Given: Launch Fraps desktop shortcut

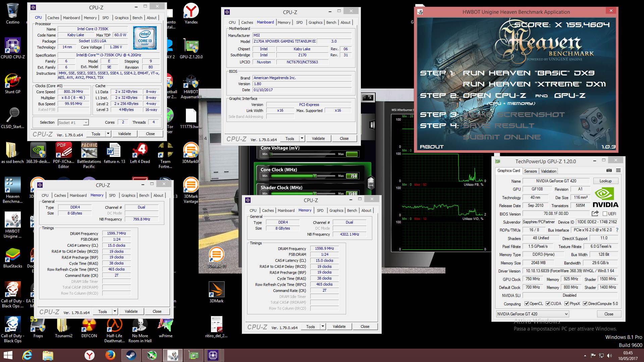Looking at the screenshot, I should pyautogui.click(x=38, y=327).
